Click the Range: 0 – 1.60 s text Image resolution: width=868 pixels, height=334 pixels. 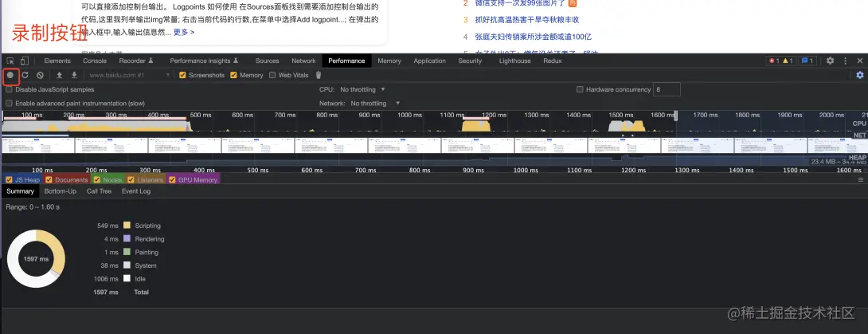[33, 207]
